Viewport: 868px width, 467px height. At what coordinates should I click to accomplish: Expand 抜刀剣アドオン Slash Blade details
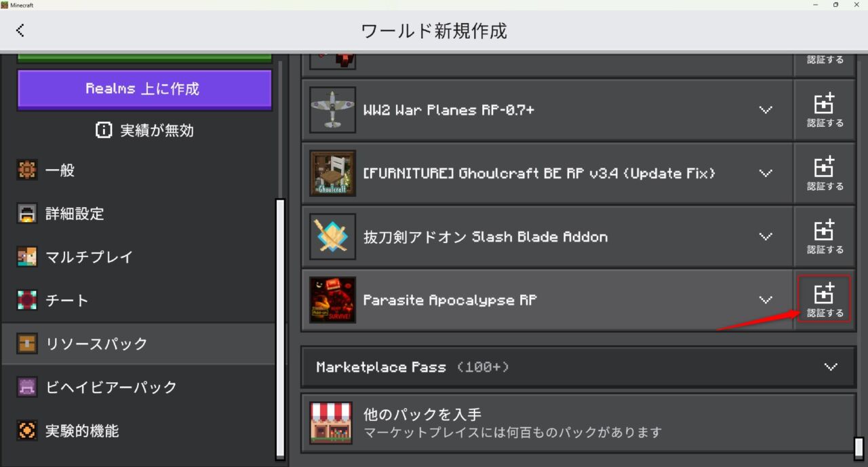point(766,237)
